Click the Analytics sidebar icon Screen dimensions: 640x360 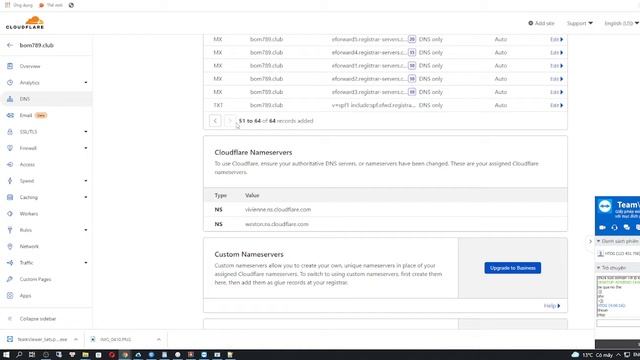pos(10,82)
